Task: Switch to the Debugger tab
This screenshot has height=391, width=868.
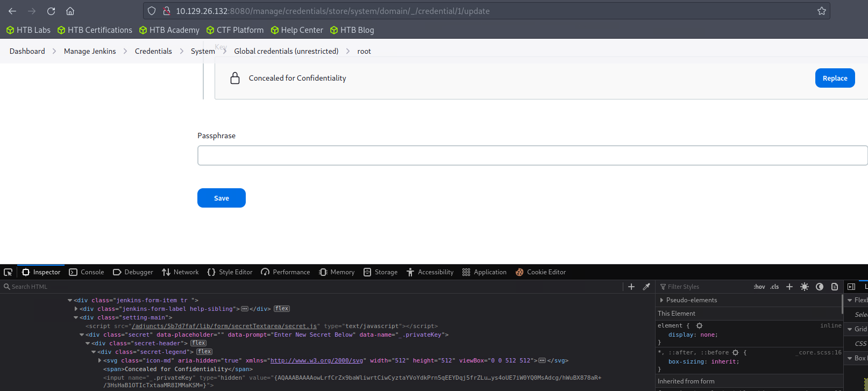Action: click(x=133, y=272)
